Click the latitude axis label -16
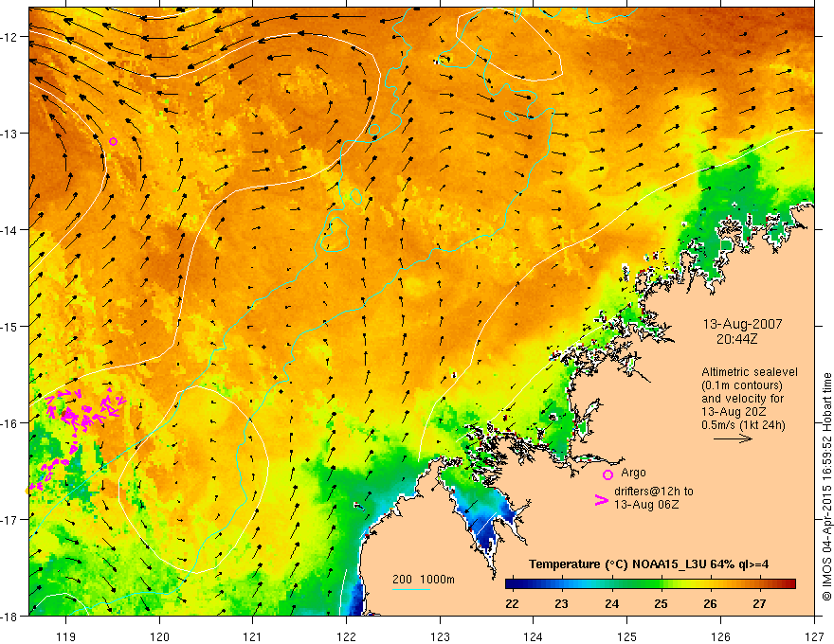834x644 pixels. (x=10, y=423)
